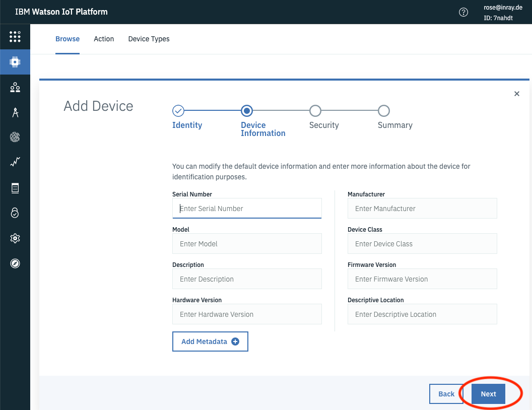The image size is (532, 410).
Task: Click the Apps drafting compass sidebar icon
Action: pyautogui.click(x=15, y=112)
